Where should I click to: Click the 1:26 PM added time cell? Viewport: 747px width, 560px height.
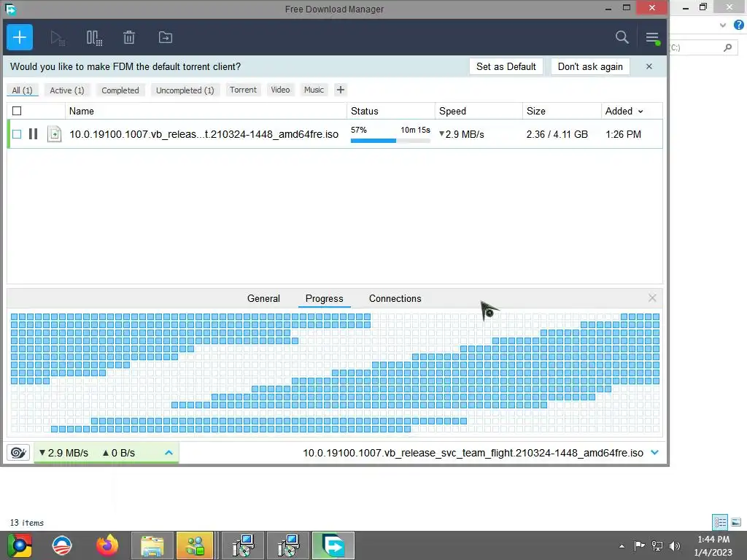coord(623,134)
